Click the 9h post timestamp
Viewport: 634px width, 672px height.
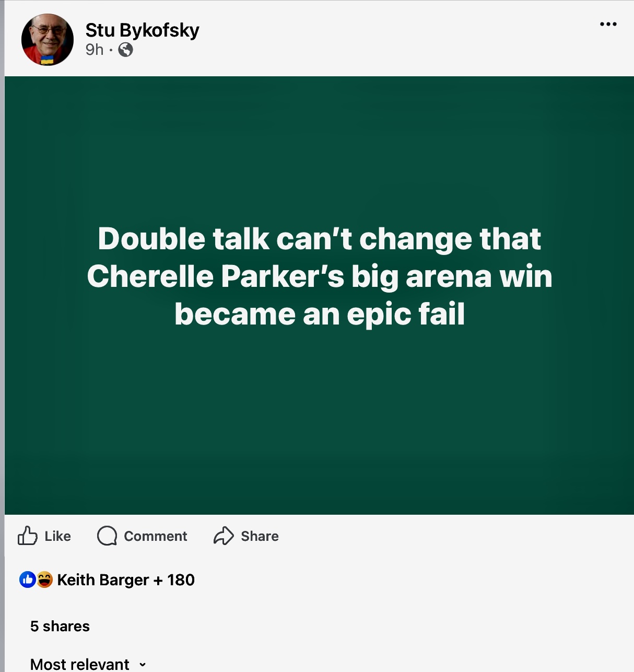pos(95,50)
